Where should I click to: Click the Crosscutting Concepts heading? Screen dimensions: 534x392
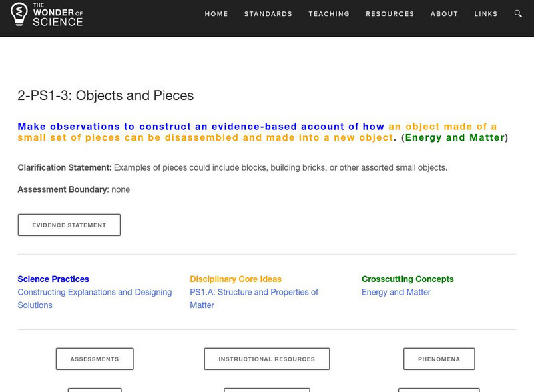tap(407, 279)
